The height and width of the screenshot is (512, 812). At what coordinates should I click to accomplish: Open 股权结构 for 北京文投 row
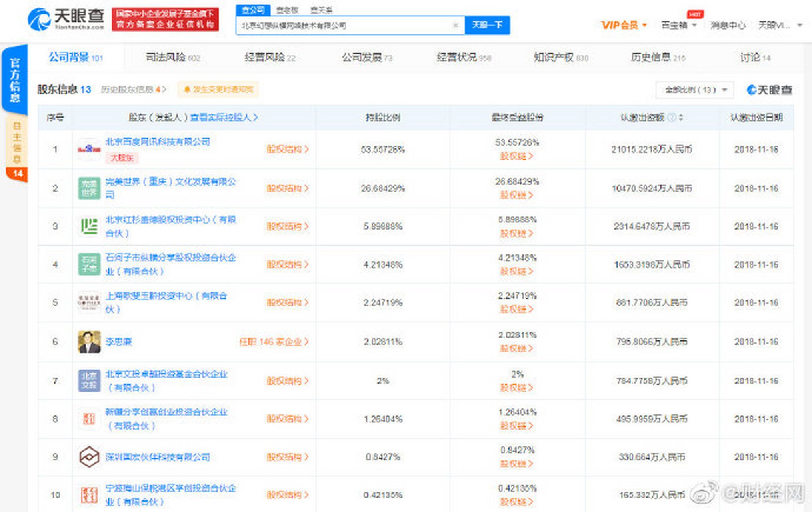tap(288, 381)
